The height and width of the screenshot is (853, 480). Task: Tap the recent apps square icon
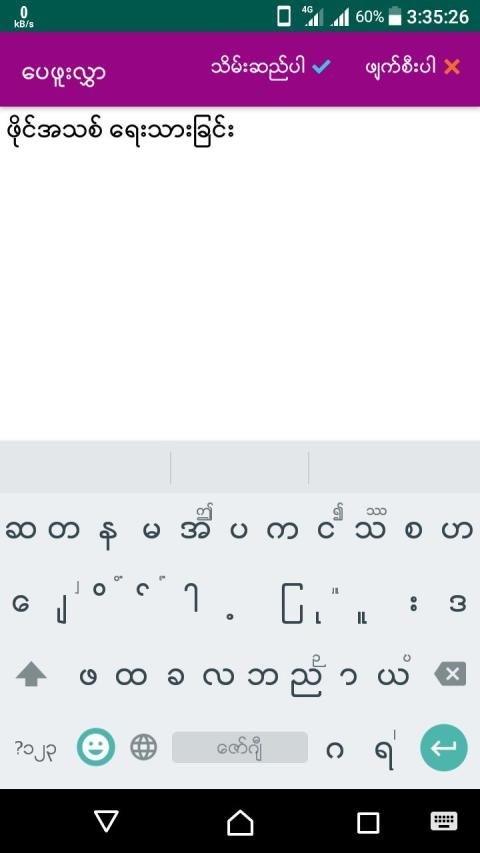[x=368, y=823]
